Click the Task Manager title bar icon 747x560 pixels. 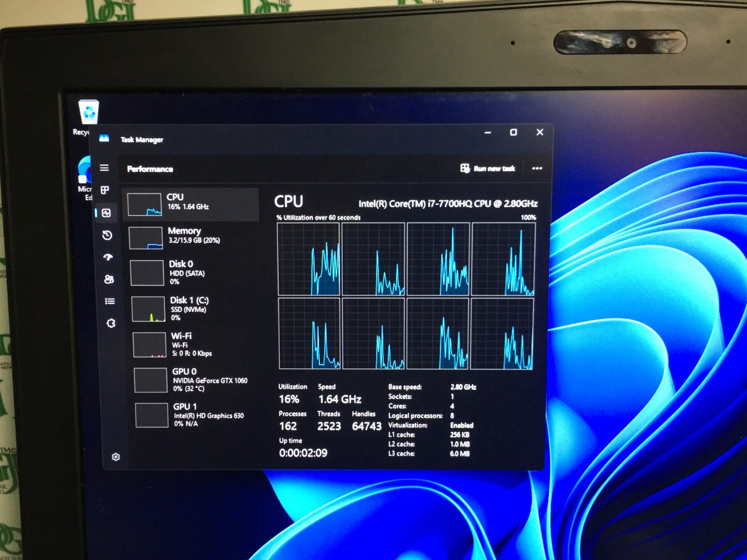[104, 138]
